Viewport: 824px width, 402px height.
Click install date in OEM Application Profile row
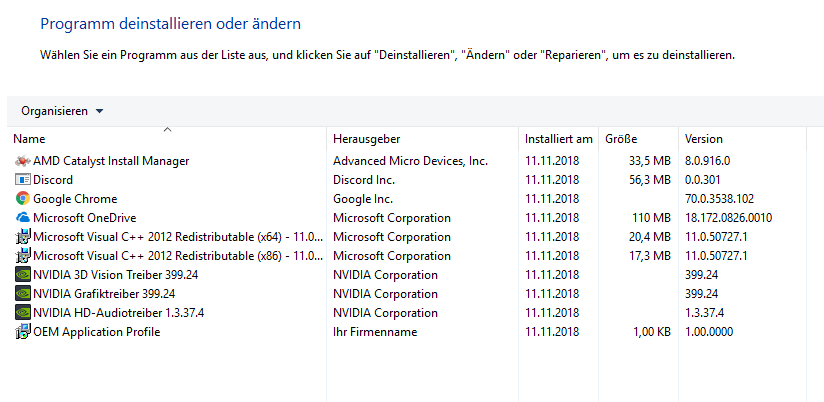coord(552,332)
